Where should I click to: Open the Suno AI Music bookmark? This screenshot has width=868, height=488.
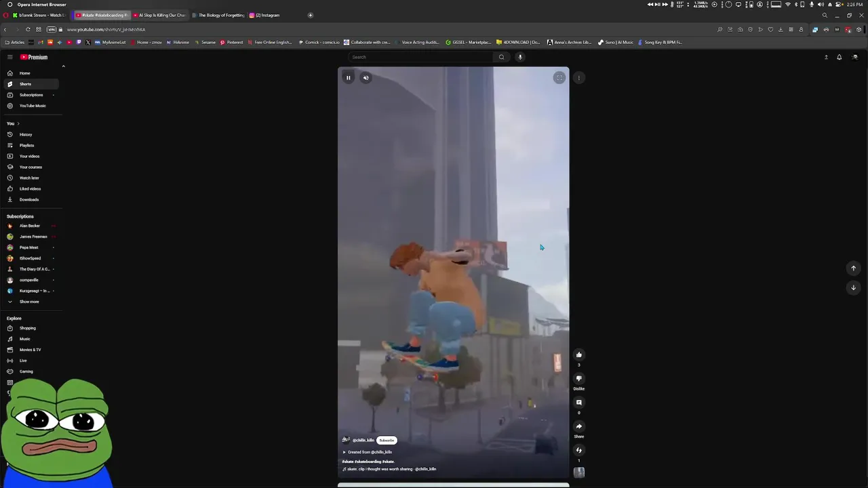click(616, 42)
